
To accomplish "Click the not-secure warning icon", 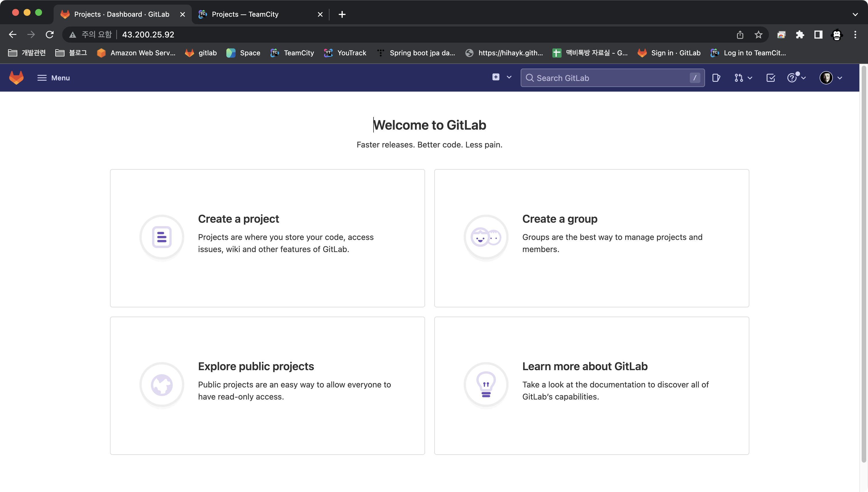I will pyautogui.click(x=73, y=35).
